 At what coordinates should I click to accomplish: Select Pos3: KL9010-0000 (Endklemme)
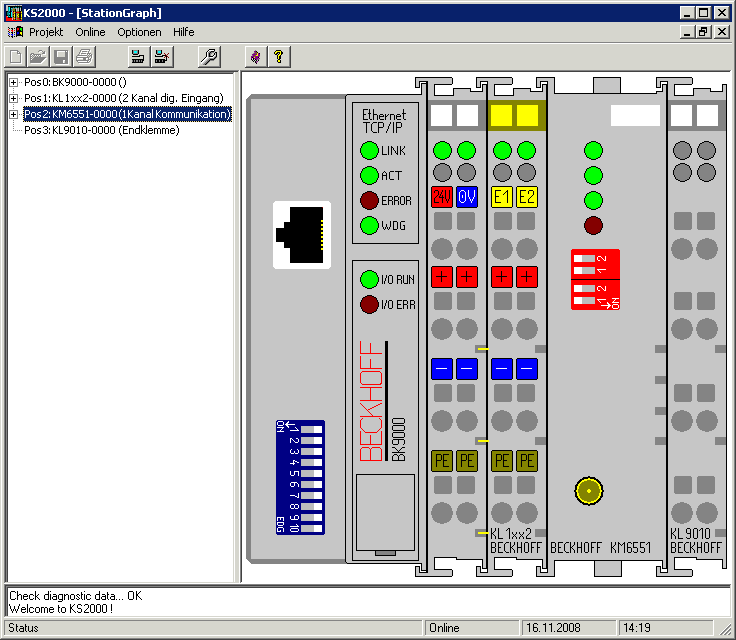pyautogui.click(x=101, y=130)
